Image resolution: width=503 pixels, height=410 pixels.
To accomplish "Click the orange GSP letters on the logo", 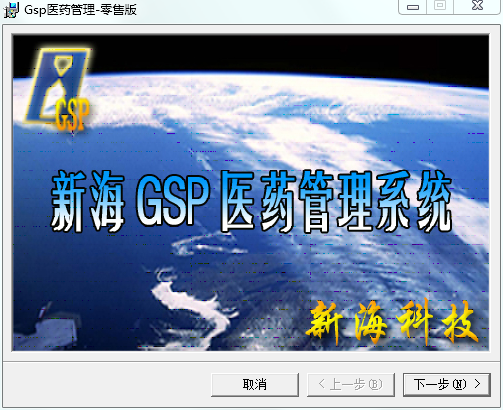I will [72, 114].
